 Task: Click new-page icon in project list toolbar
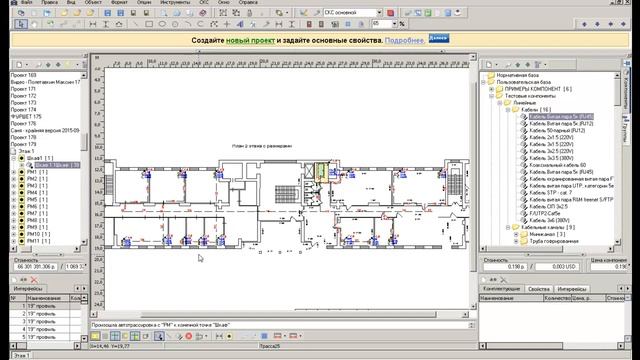point(19,64)
